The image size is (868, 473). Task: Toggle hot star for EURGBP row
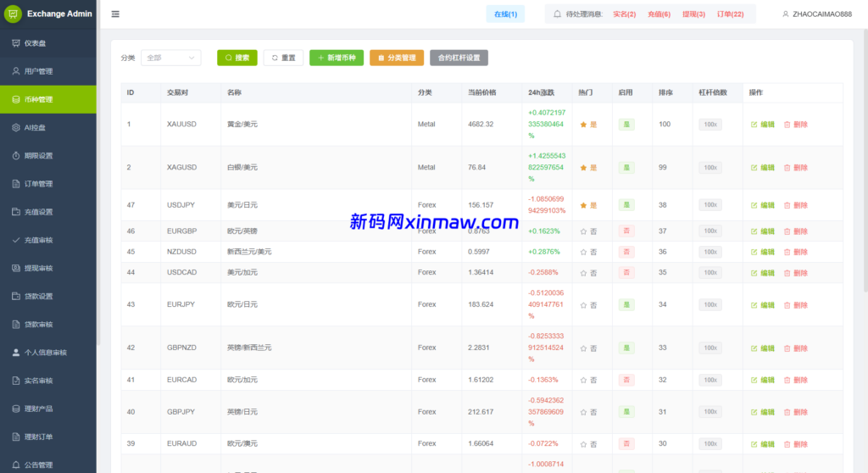click(x=583, y=231)
